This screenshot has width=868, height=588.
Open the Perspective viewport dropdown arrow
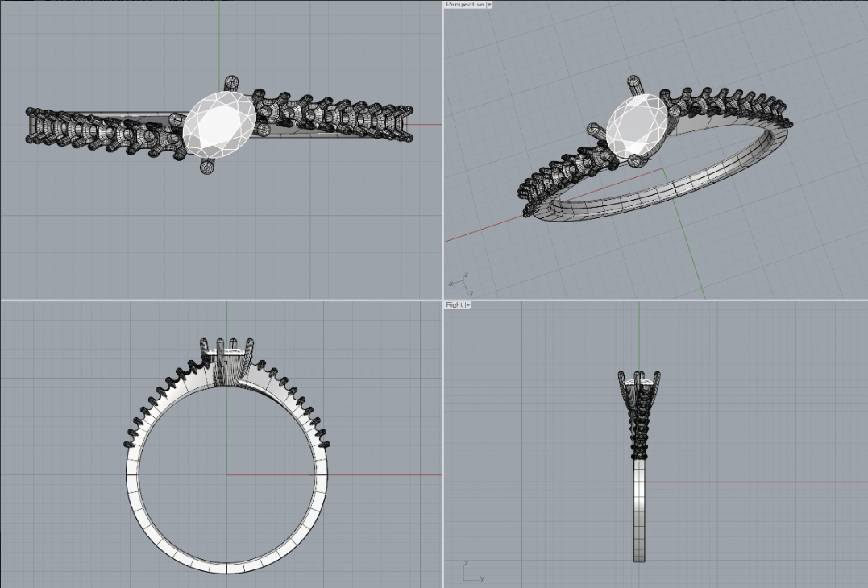(x=488, y=4)
